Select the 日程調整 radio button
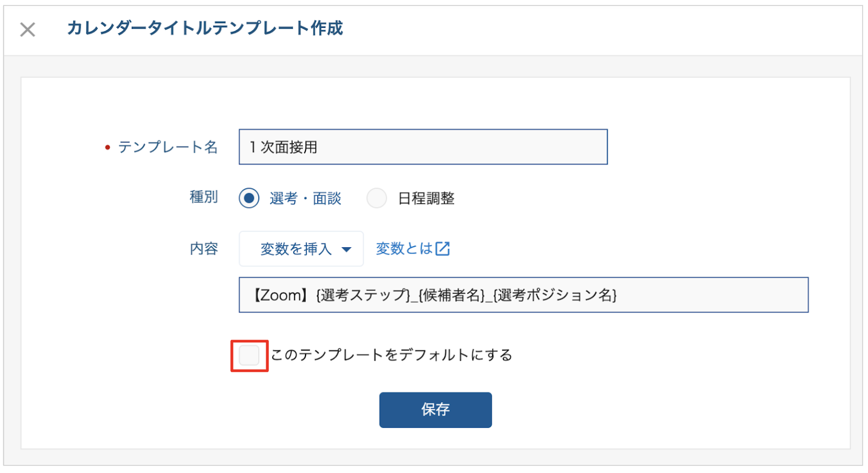 pos(376,198)
